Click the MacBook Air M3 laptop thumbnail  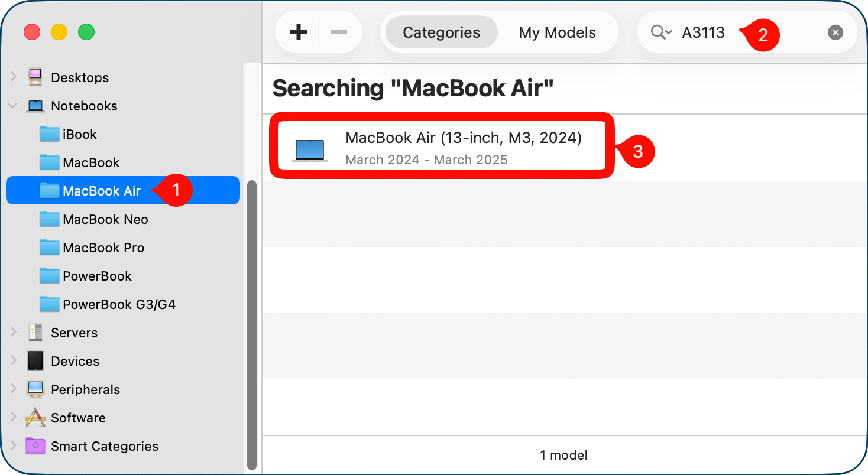(309, 150)
